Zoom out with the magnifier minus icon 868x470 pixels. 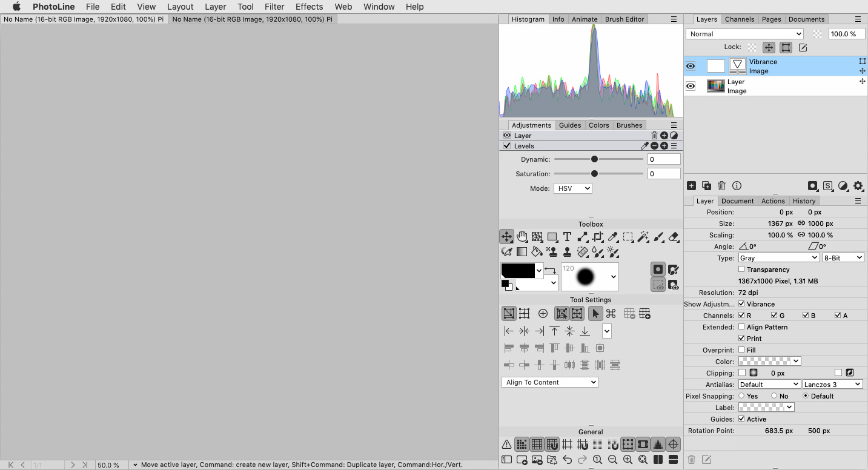(x=612, y=460)
